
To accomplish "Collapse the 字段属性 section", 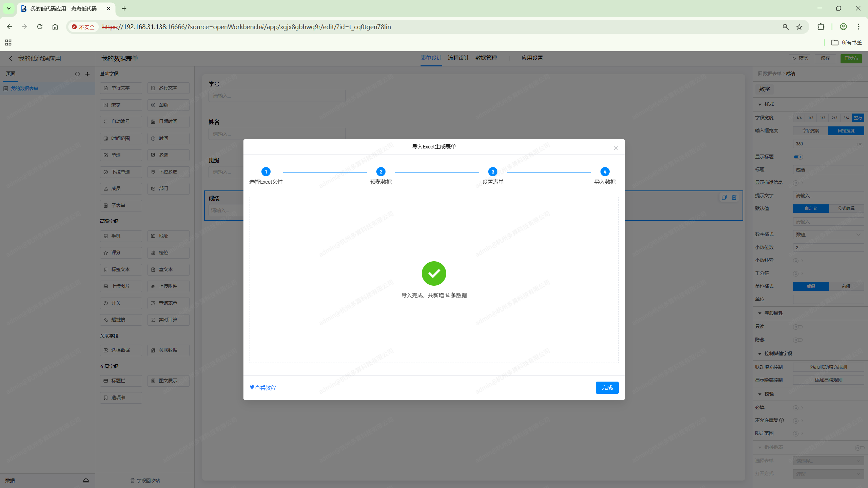I will click(x=759, y=313).
